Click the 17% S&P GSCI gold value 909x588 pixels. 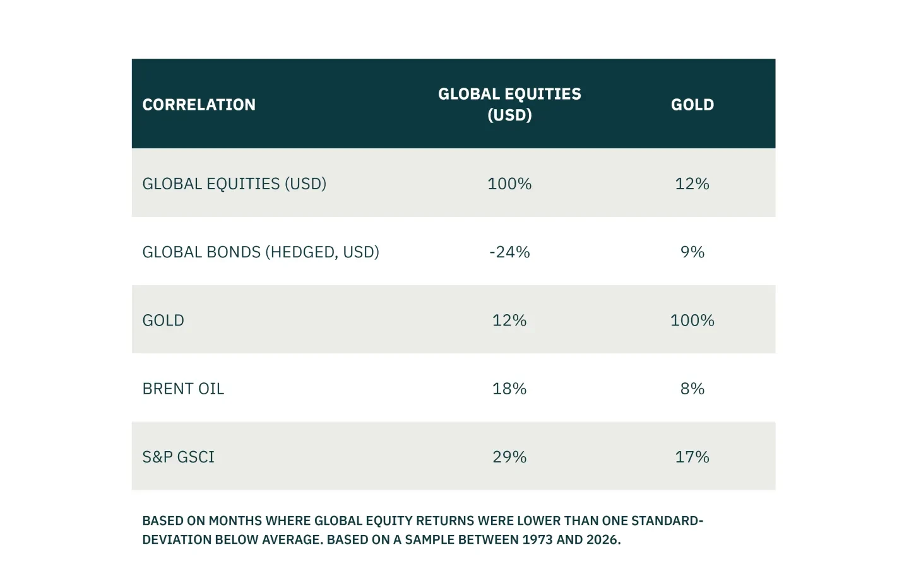click(x=692, y=457)
